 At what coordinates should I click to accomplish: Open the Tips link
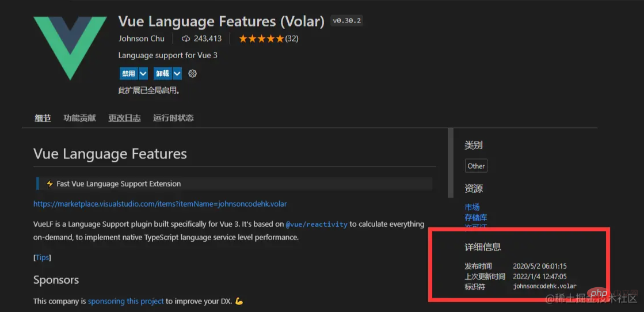click(42, 257)
